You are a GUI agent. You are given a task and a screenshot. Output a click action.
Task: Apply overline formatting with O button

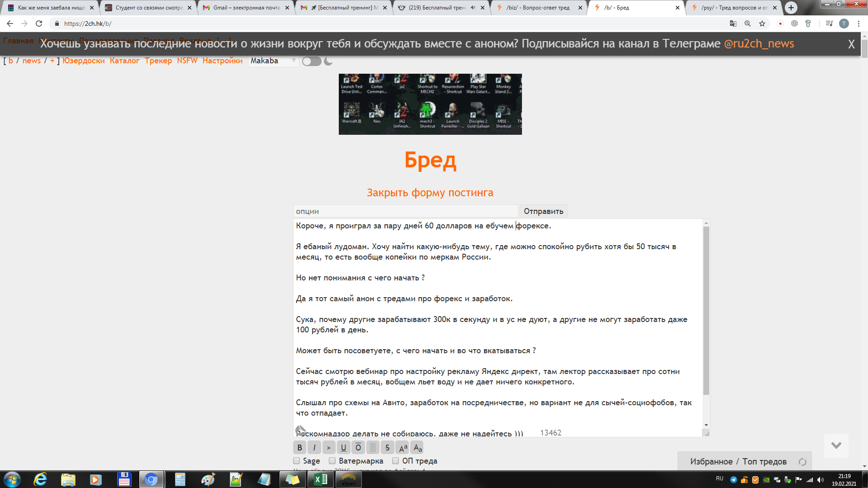pos(358,448)
